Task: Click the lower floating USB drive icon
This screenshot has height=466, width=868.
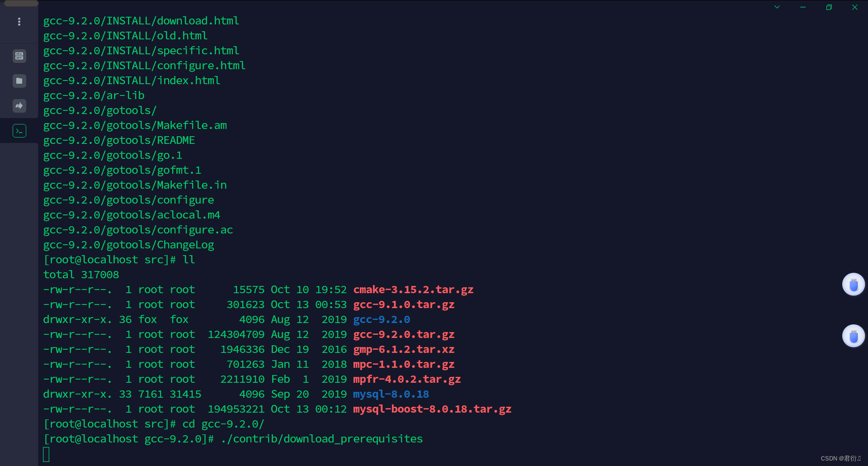Action: click(x=853, y=336)
